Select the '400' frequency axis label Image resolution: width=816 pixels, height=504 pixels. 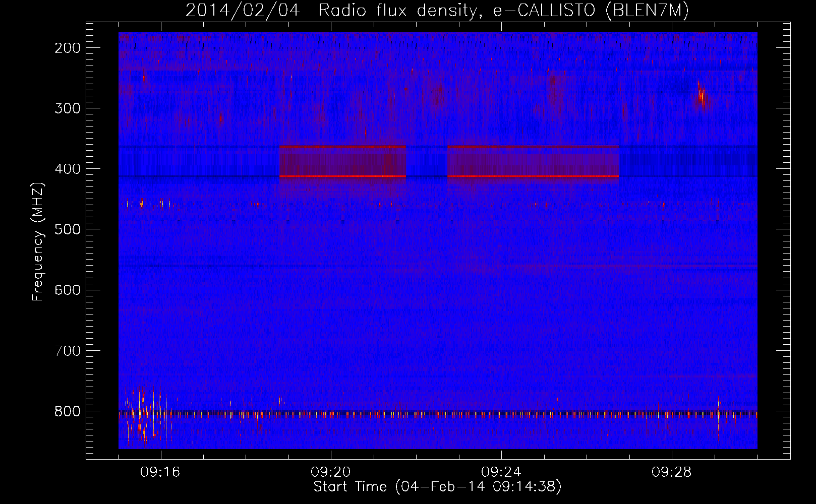tap(68, 169)
